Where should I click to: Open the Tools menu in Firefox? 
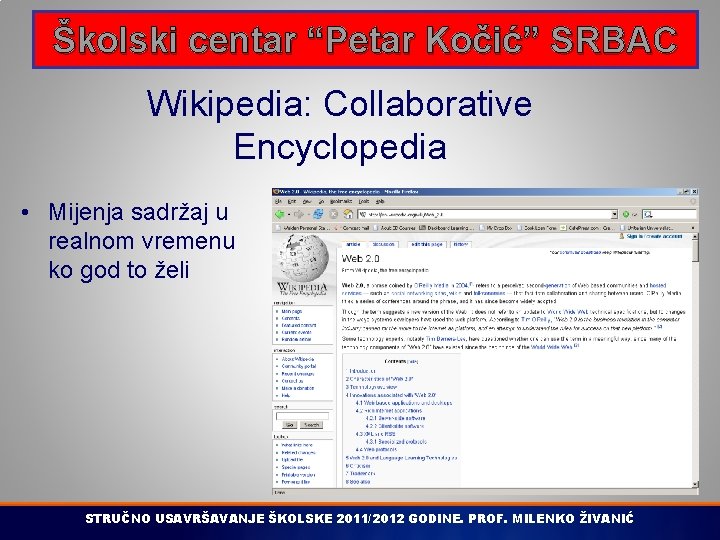pos(364,202)
